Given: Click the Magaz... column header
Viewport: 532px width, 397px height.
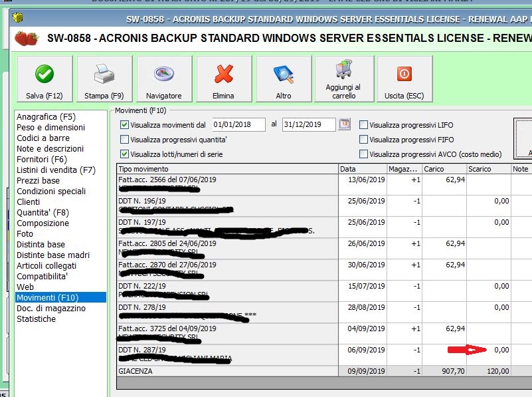Looking at the screenshot, I should (x=404, y=169).
